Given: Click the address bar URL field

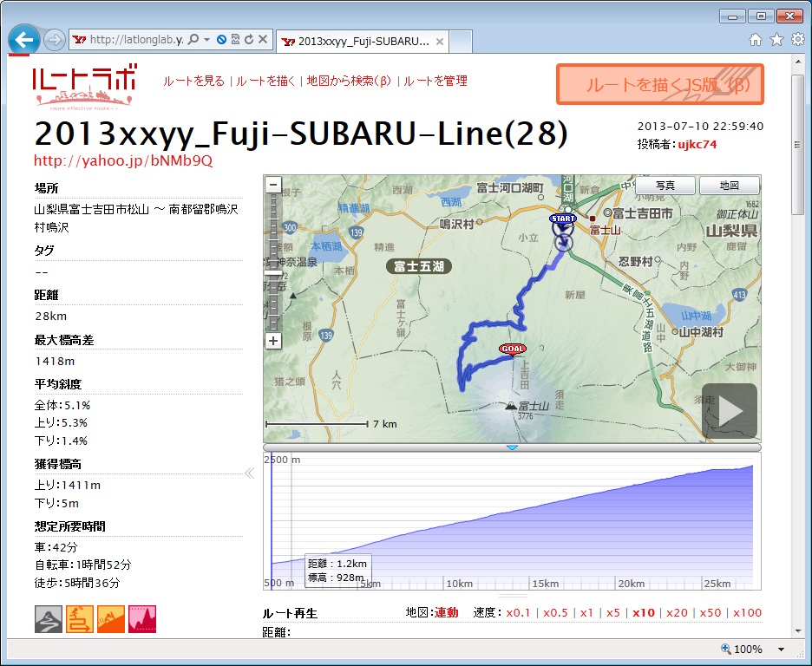Looking at the screenshot, I should pyautogui.click(x=135, y=39).
